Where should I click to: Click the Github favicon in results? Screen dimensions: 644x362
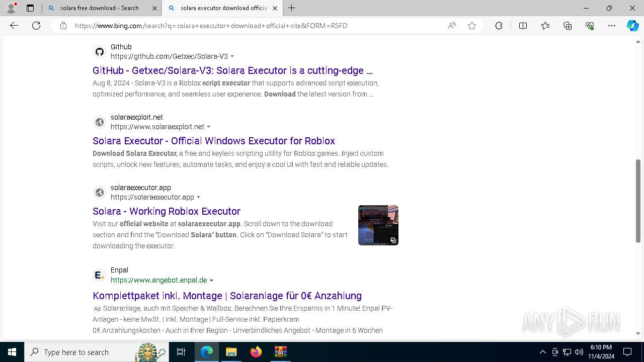100,52
